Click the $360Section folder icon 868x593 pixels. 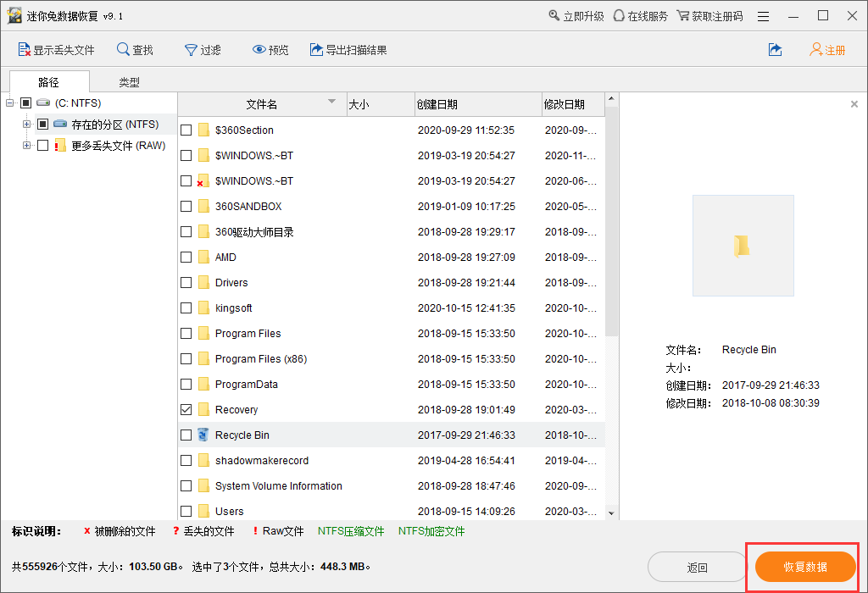(203, 130)
